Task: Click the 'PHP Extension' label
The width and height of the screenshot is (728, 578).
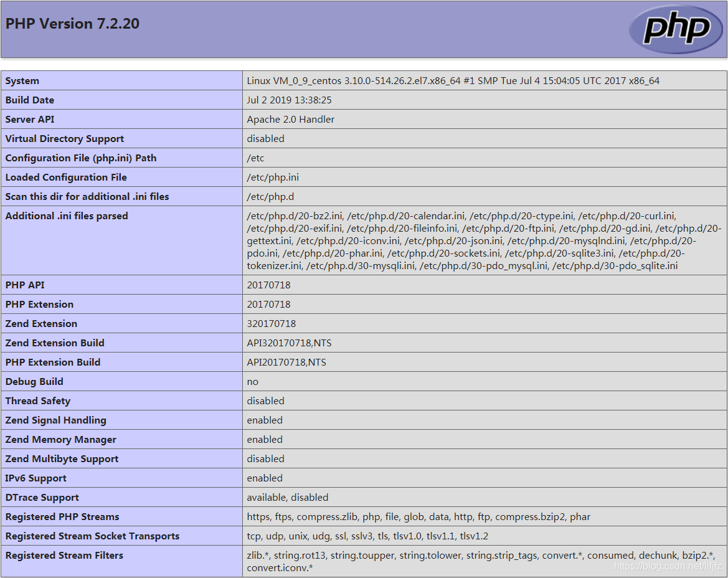Action: tap(39, 305)
